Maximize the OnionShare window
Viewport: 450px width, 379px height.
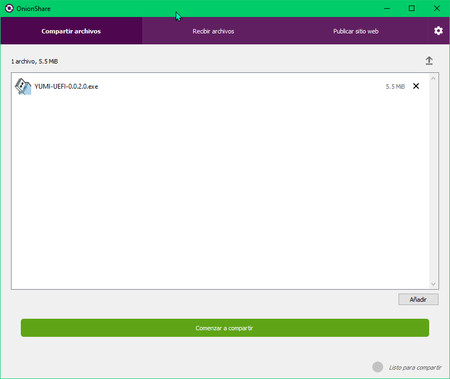[x=412, y=8]
